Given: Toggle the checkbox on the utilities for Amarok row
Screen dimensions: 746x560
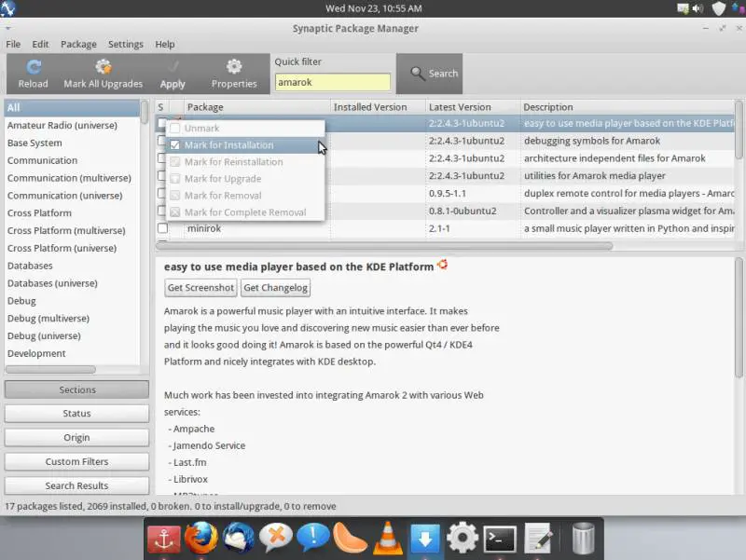Looking at the screenshot, I should pyautogui.click(x=161, y=176).
